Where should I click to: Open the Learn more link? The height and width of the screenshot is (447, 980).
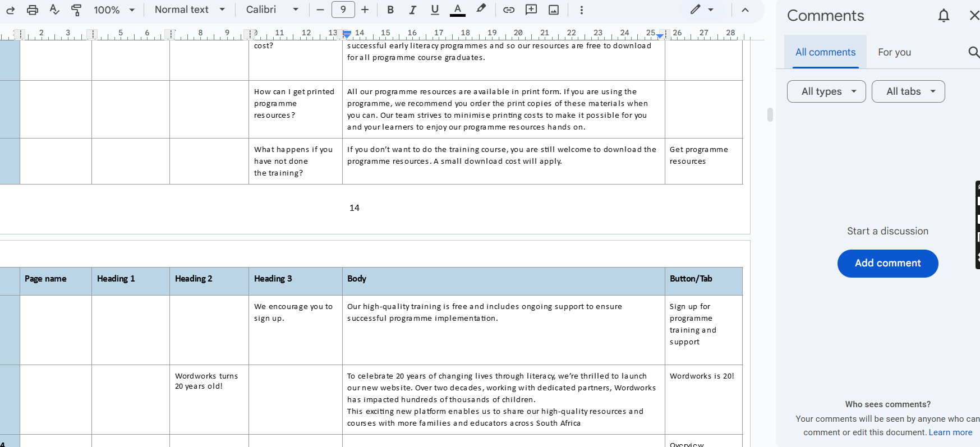coord(950,432)
